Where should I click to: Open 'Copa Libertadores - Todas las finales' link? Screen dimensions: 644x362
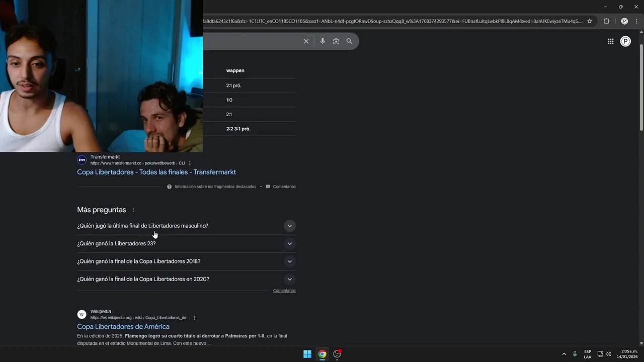point(156,172)
